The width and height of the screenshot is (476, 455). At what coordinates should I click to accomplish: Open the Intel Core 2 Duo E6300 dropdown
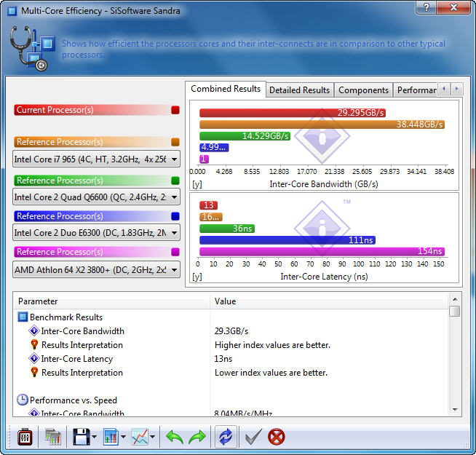click(96, 233)
